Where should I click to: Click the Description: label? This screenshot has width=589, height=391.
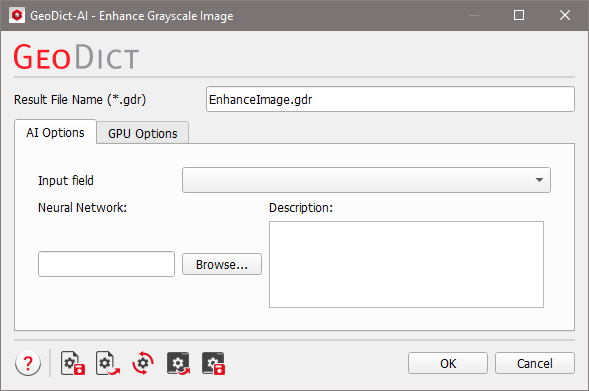[301, 207]
